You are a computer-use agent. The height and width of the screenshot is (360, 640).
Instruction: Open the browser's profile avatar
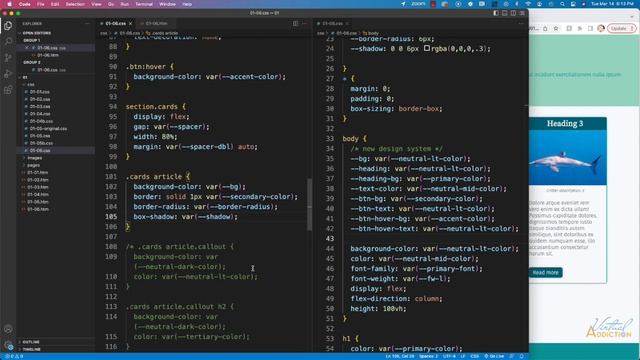601,29
